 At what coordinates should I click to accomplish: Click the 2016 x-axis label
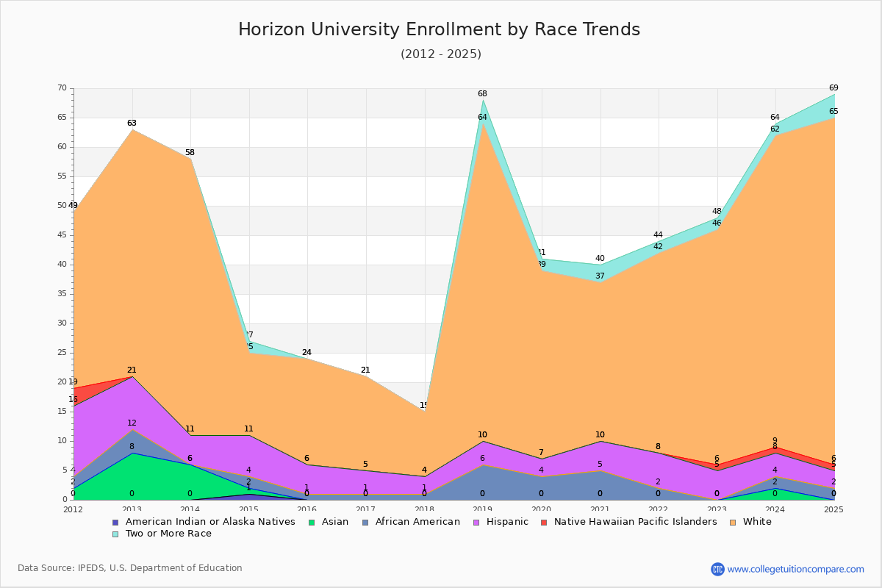click(x=307, y=509)
